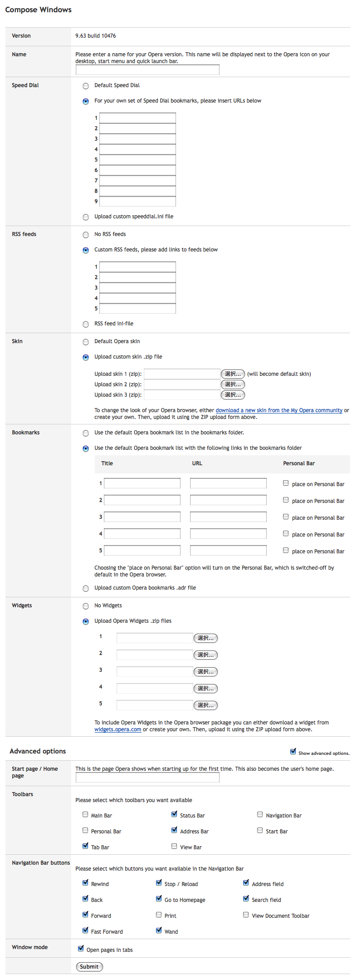This screenshot has width=357, height=980.
Task: Click RSS feed link field 3
Action: click(137, 288)
